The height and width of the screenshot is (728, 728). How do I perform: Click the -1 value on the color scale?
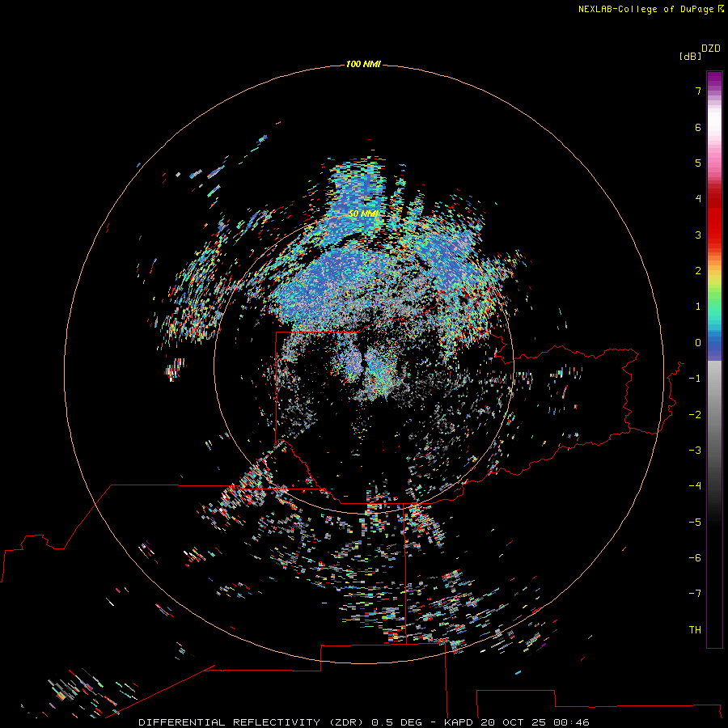click(x=695, y=379)
